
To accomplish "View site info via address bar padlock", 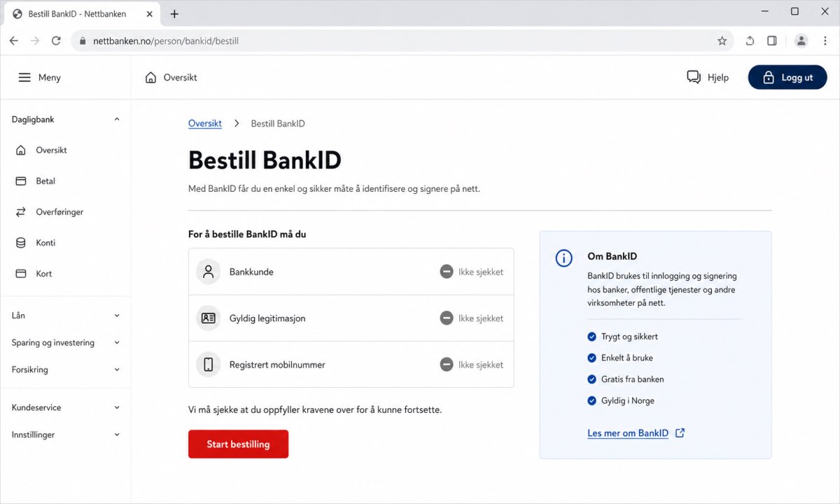I will tap(83, 41).
